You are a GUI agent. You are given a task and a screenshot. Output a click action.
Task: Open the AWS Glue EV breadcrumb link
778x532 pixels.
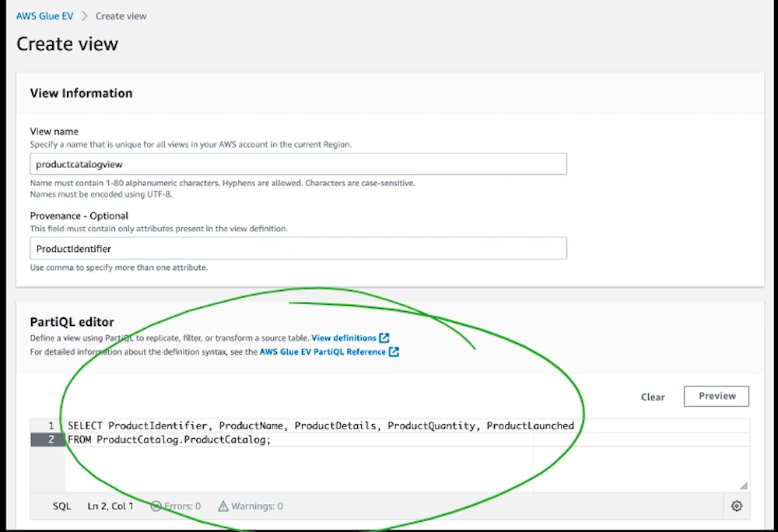tap(44, 16)
